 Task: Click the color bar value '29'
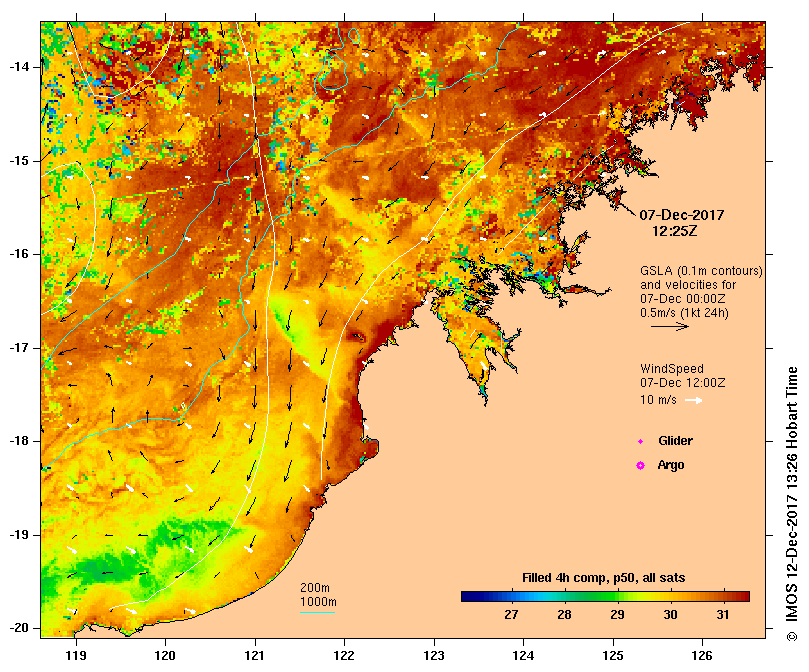tap(618, 615)
